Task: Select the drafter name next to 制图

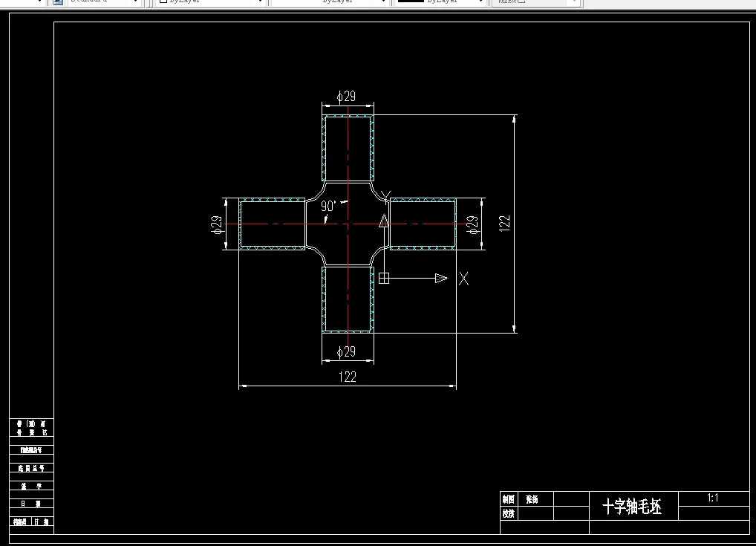Action: pos(532,499)
